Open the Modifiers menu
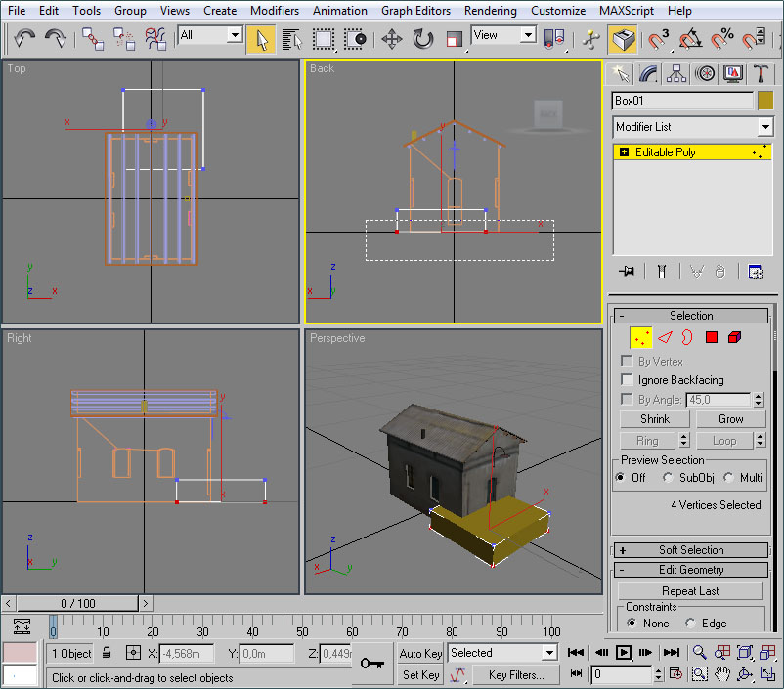The image size is (784, 689). tap(275, 11)
